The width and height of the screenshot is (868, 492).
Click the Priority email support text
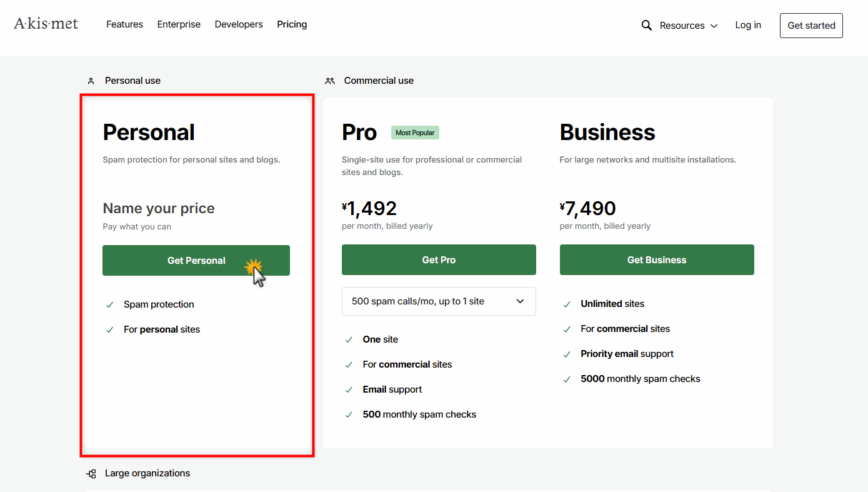pos(627,354)
